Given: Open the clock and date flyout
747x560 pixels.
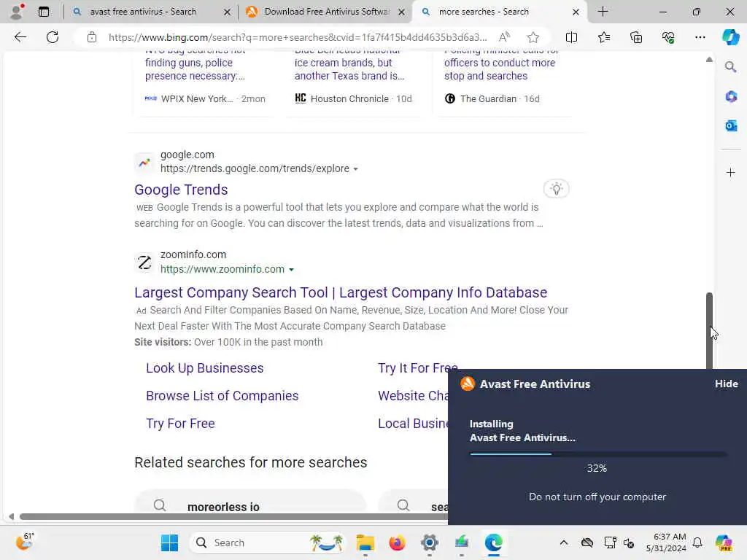Looking at the screenshot, I should (x=666, y=542).
